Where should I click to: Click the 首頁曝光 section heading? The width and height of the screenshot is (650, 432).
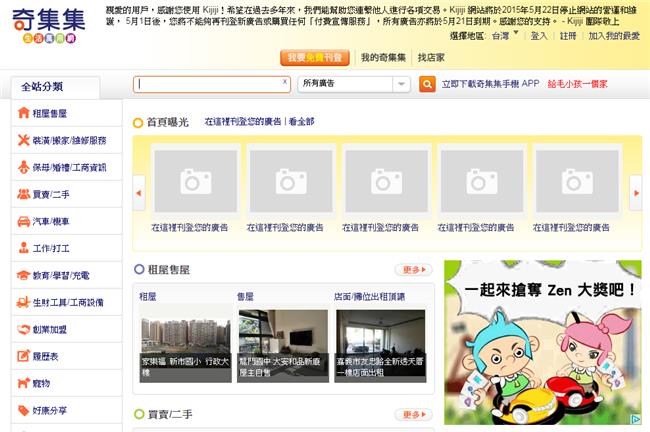(167, 122)
